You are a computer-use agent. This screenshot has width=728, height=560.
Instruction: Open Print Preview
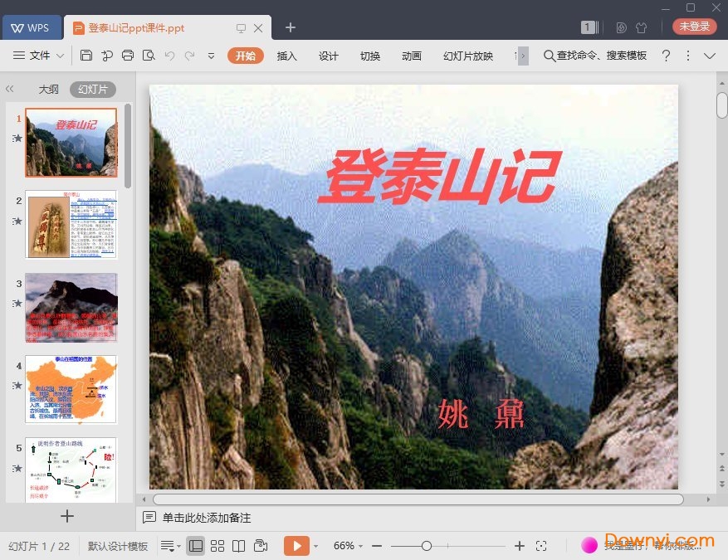pyautogui.click(x=149, y=56)
